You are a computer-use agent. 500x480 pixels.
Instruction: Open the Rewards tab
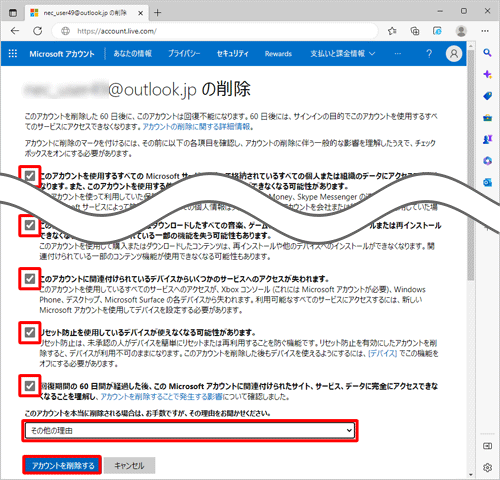coord(278,54)
